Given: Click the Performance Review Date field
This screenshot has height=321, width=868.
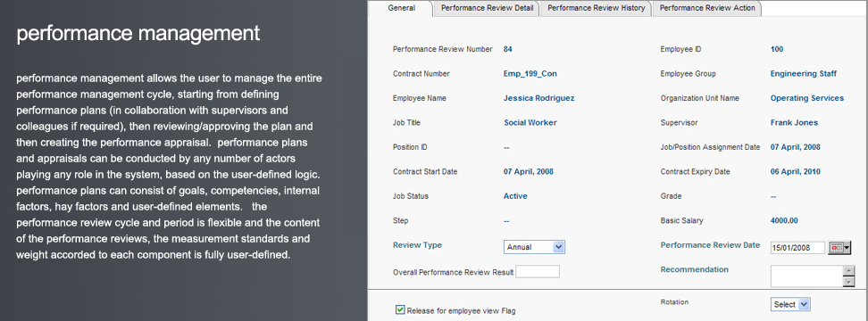Looking at the screenshot, I should click(x=797, y=248).
